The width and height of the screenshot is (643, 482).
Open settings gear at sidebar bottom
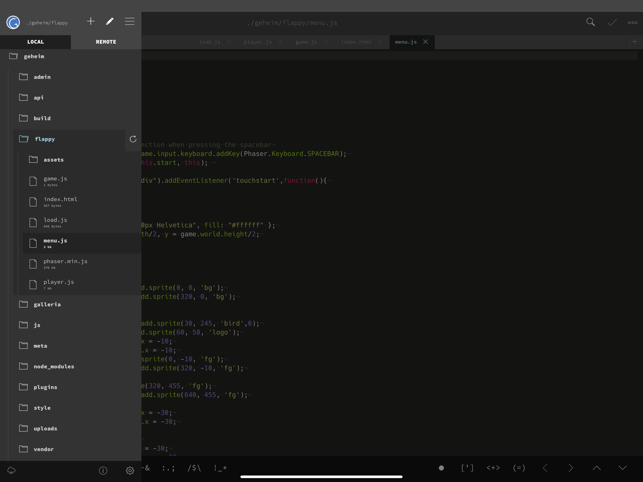(130, 470)
